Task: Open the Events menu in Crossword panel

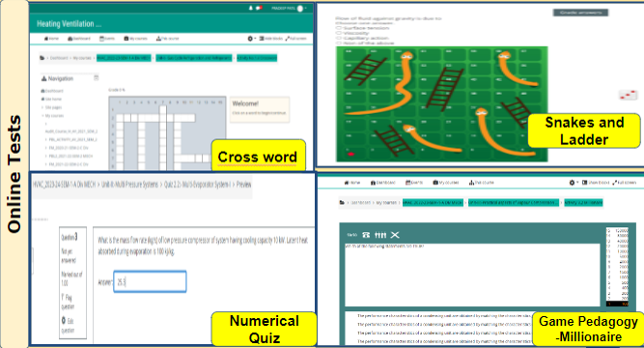Action: click(107, 39)
